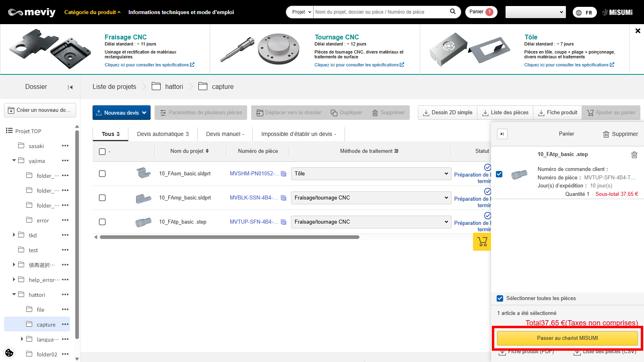Open processing method dropdown showing Tôle

371,174
